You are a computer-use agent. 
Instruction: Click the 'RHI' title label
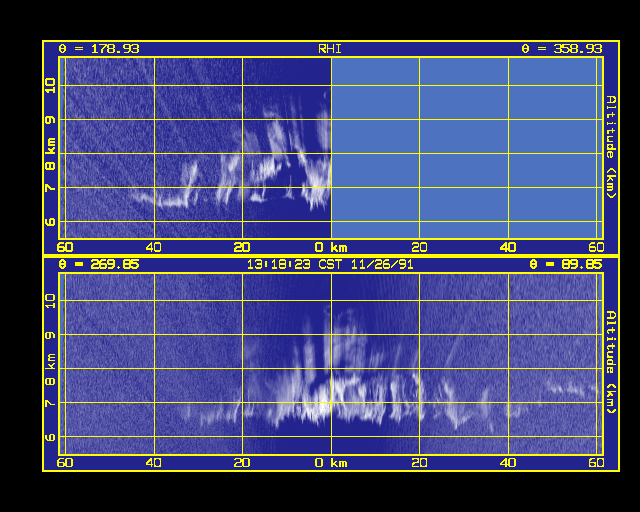[x=330, y=49]
